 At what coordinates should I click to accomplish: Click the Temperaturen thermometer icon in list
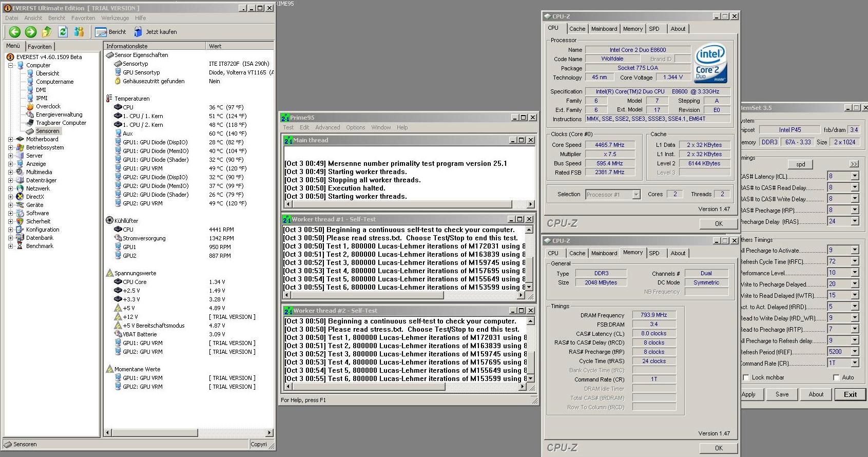(x=109, y=99)
